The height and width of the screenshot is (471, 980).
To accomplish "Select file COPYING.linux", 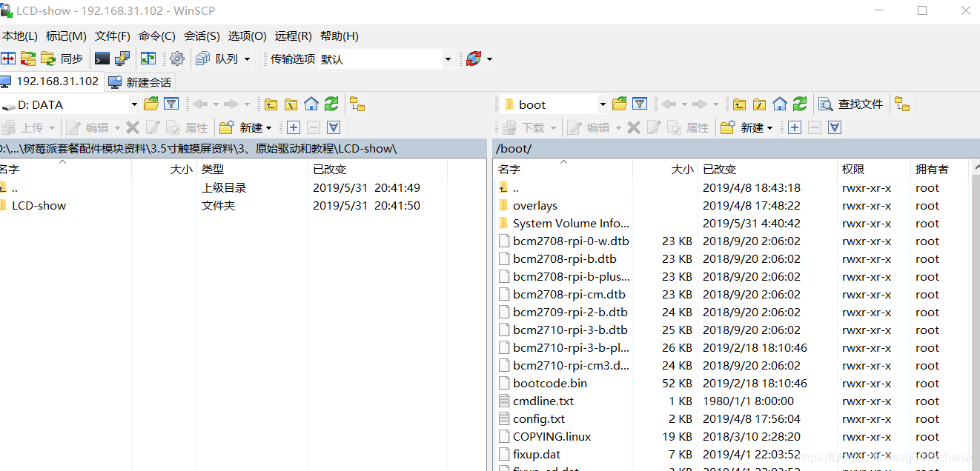I will pos(552,437).
